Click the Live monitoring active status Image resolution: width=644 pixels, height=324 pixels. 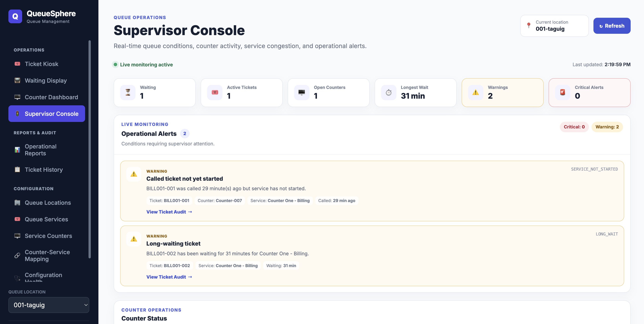tap(143, 64)
